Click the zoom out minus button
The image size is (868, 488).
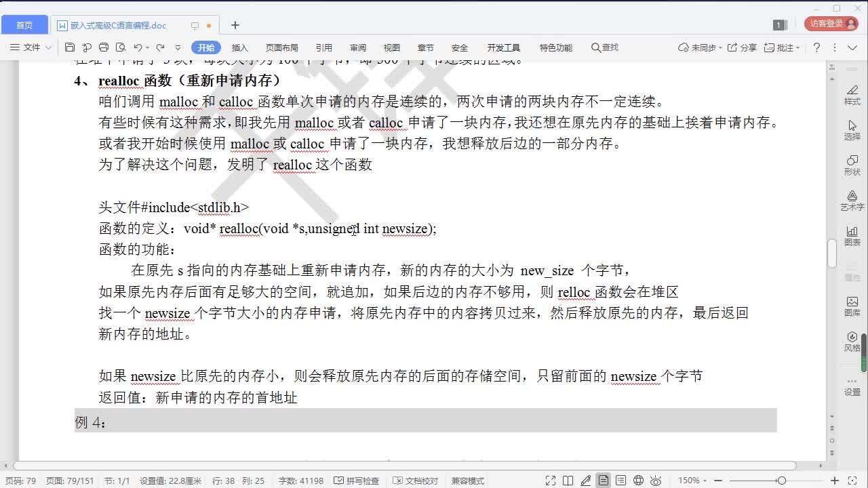point(718,481)
